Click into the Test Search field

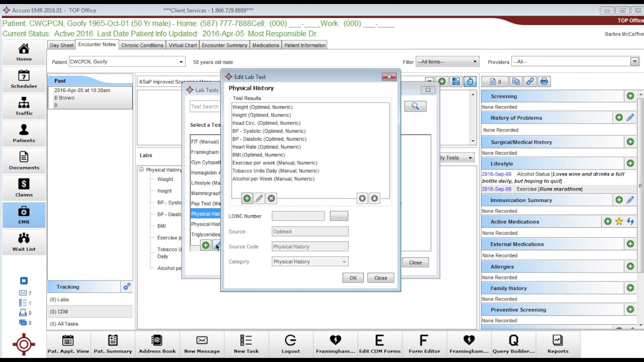click(205, 107)
